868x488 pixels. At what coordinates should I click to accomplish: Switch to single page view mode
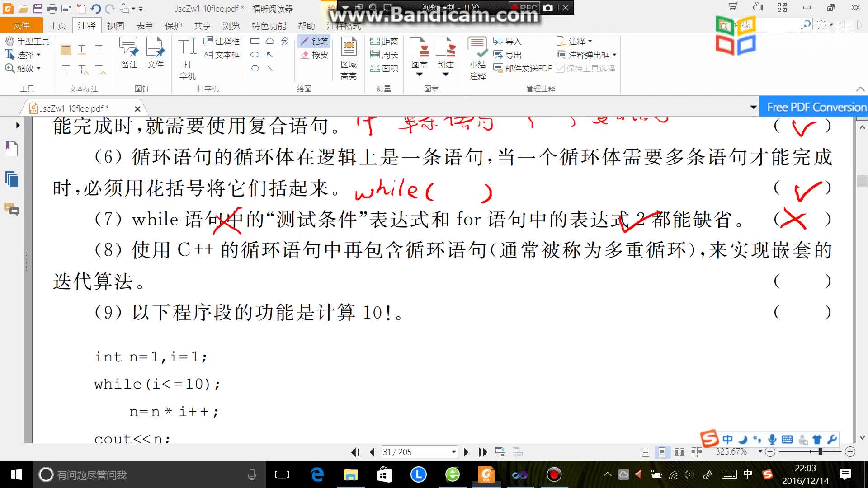click(645, 452)
